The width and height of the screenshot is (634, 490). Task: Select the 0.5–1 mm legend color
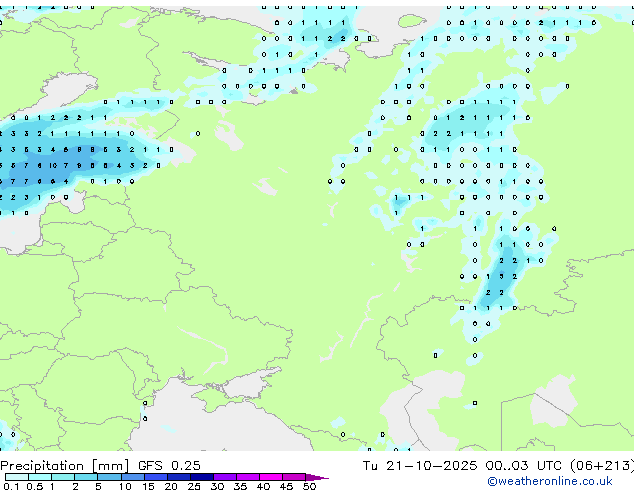pyautogui.click(x=40, y=477)
